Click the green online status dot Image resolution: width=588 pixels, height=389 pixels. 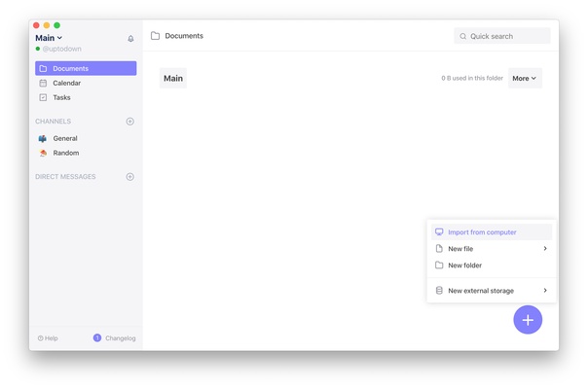pos(38,49)
